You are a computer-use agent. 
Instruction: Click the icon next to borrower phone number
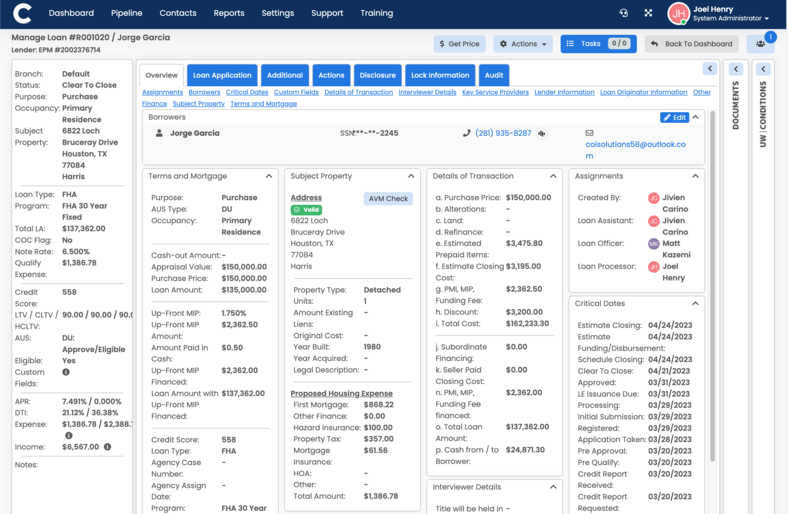pyautogui.click(x=542, y=133)
